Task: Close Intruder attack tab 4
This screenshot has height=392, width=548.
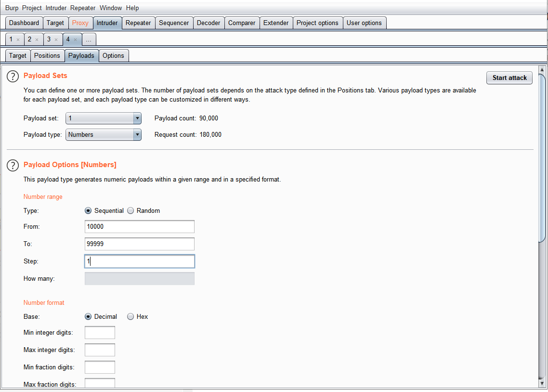Action: 76,40
